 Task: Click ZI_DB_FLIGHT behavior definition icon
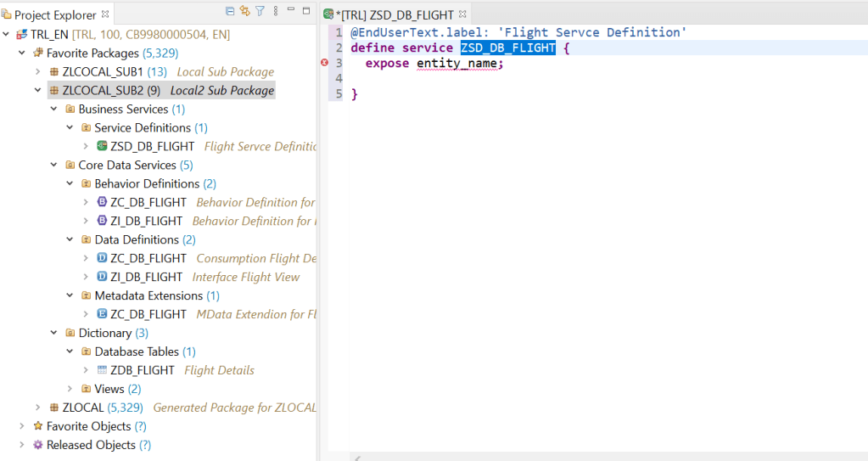[x=102, y=221]
